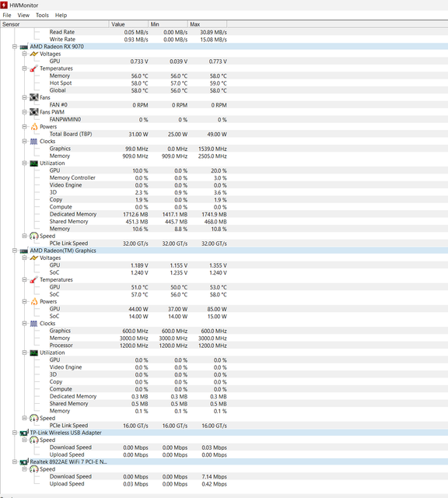Image resolution: width=448 pixels, height=498 pixels.
Task: Click AMD Radeon(TM) Graphics card icon
Action: tap(24, 251)
